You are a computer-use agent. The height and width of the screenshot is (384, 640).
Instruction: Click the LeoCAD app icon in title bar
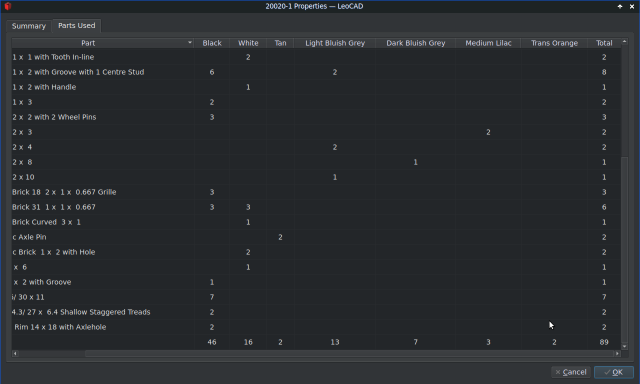click(x=8, y=6)
